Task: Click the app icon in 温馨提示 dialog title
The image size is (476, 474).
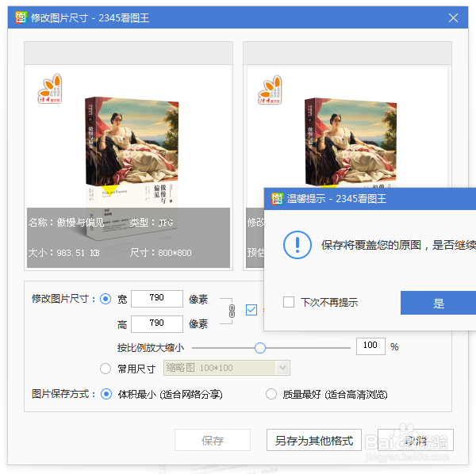Action: click(x=277, y=199)
